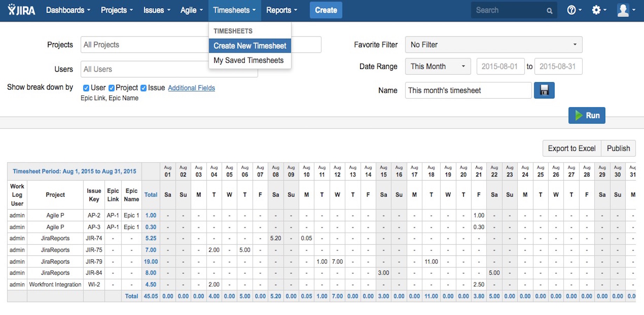Click Export to Excel
This screenshot has height=315, width=644.
(572, 148)
